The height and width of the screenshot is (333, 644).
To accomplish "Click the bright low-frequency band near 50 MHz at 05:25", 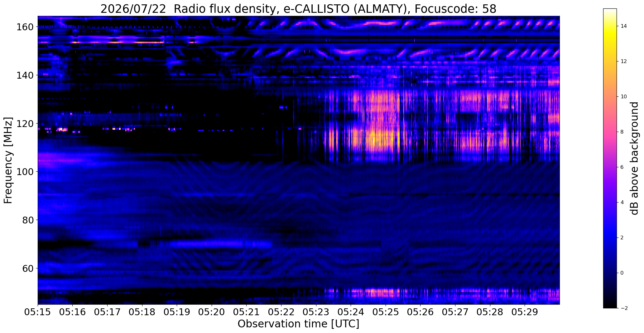I will 386,293.
